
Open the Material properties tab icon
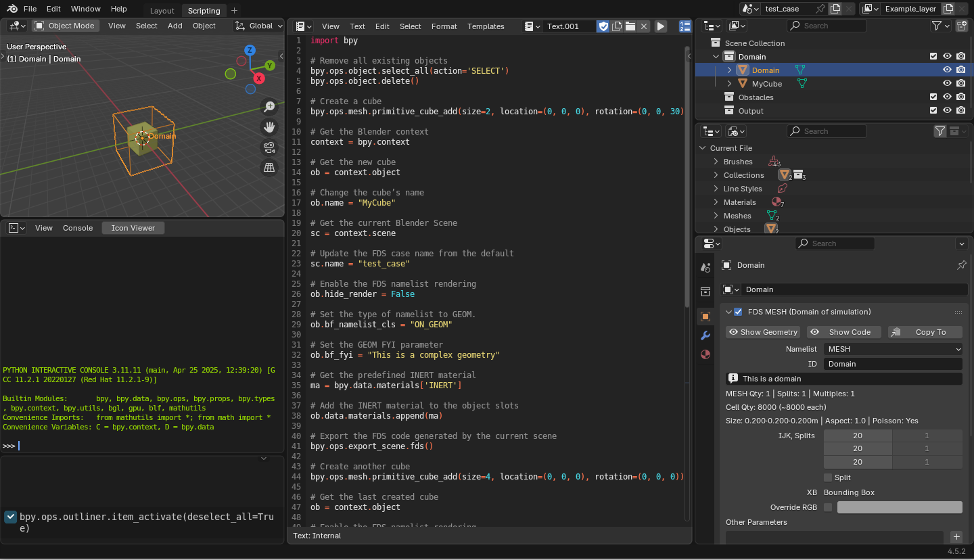[x=705, y=354]
